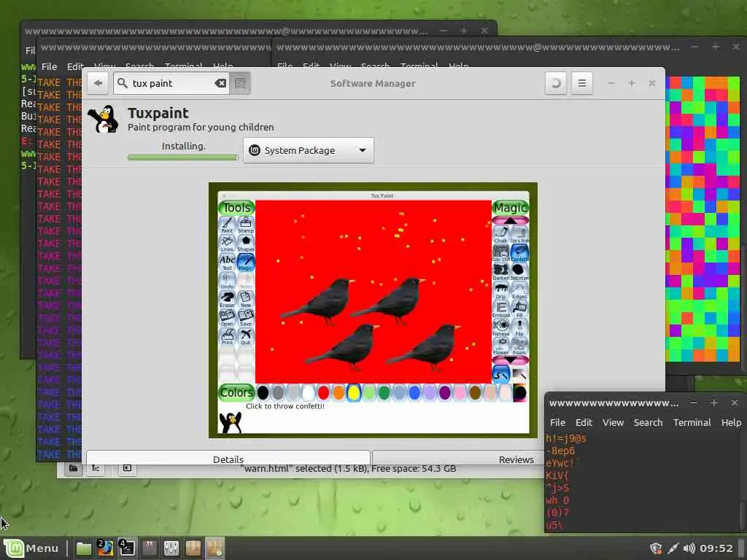Screen dimensions: 747x560
Task: Clear the 'tux paint' search text
Action: pyautogui.click(x=220, y=83)
